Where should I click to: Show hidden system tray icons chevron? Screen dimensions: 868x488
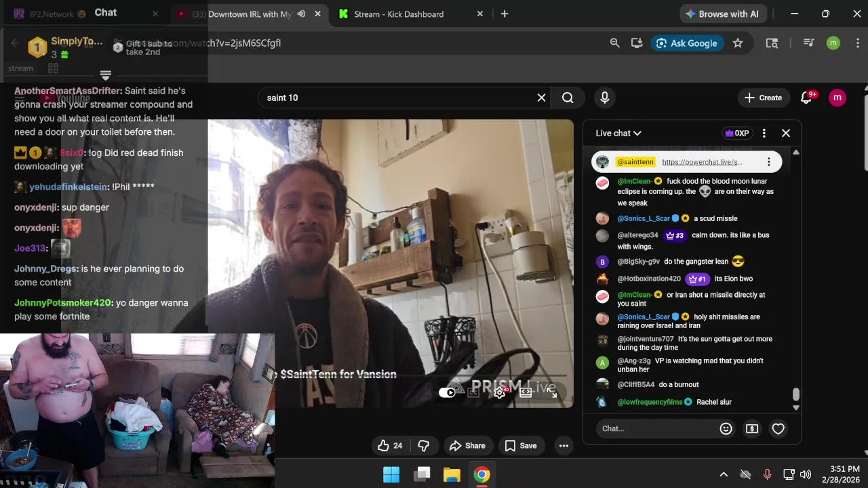pos(724,474)
